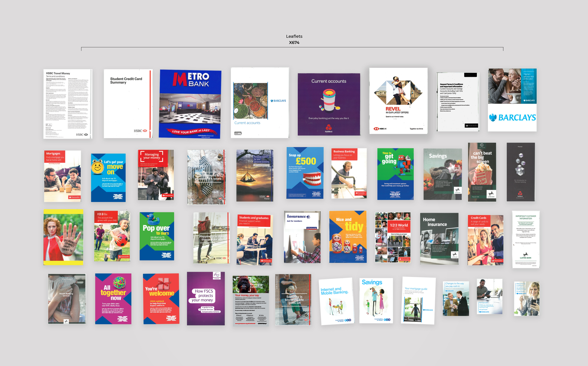The height and width of the screenshot is (366, 588).
Task: Open the Lloyds Bank Important Customer Information leaflet
Action: pyautogui.click(x=526, y=239)
